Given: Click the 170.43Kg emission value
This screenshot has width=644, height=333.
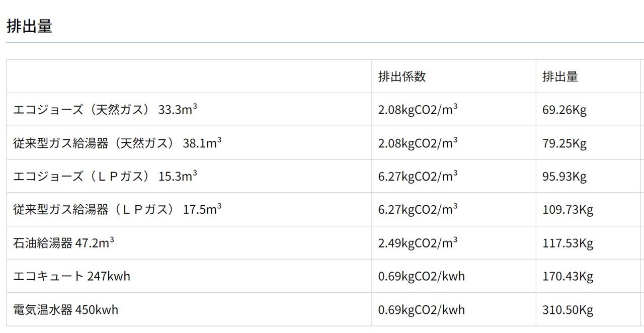Looking at the screenshot, I should 568,276.
